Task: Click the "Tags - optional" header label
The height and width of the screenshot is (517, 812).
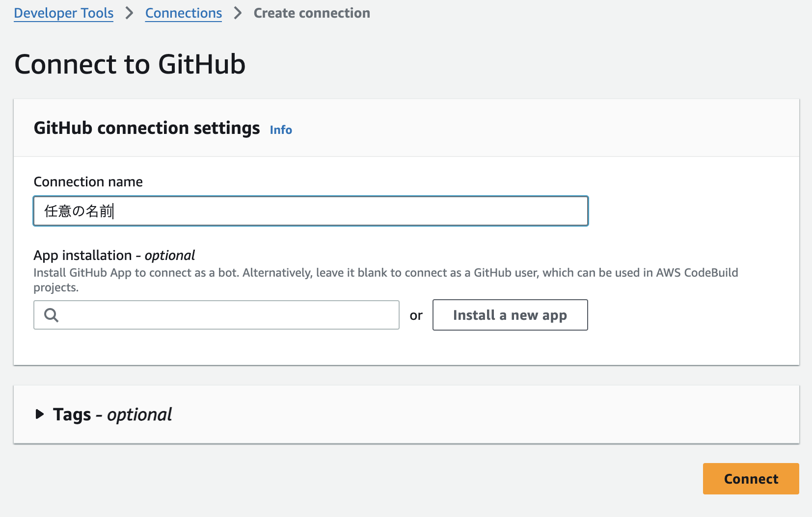Action: click(112, 415)
